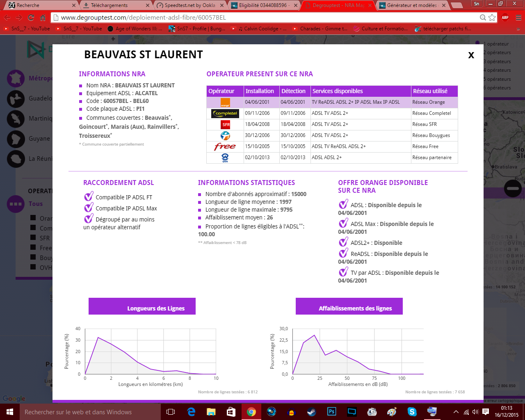Show the hidden bookmarks overflow
Viewport: 525px width, 420px height.
(x=518, y=29)
